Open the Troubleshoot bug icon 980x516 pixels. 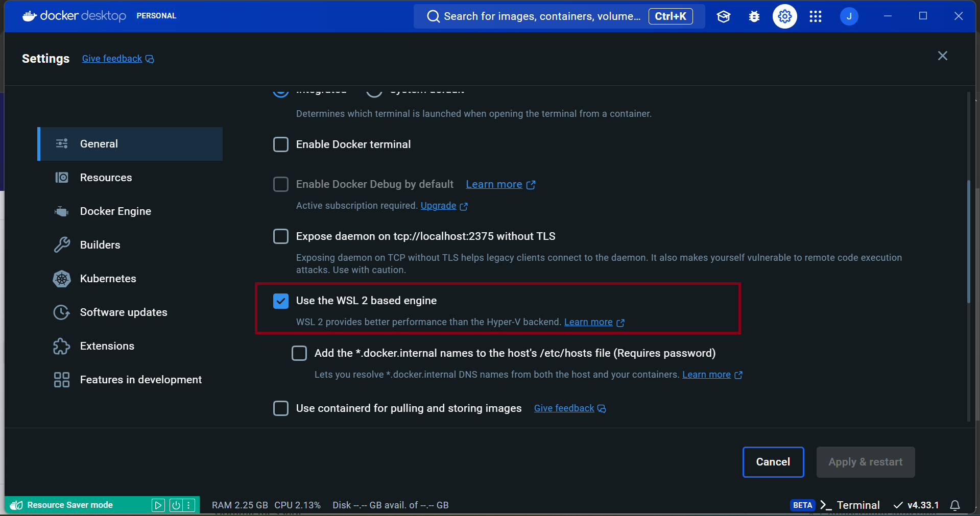pos(754,16)
